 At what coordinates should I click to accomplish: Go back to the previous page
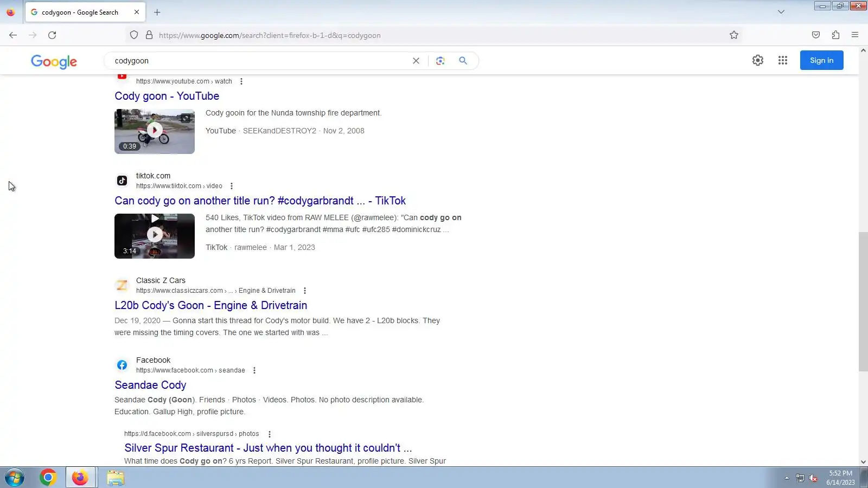coord(13,35)
